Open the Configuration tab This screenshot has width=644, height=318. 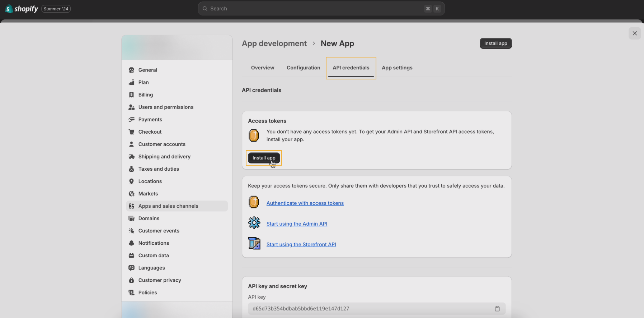(x=304, y=68)
